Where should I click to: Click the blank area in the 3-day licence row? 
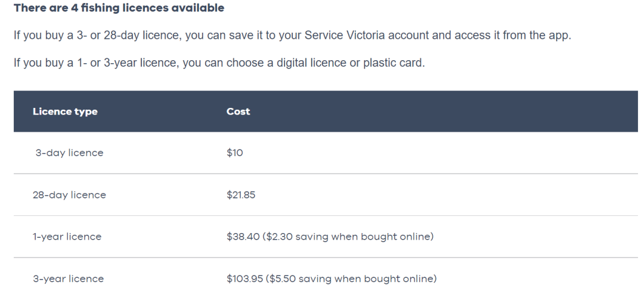(x=439, y=153)
